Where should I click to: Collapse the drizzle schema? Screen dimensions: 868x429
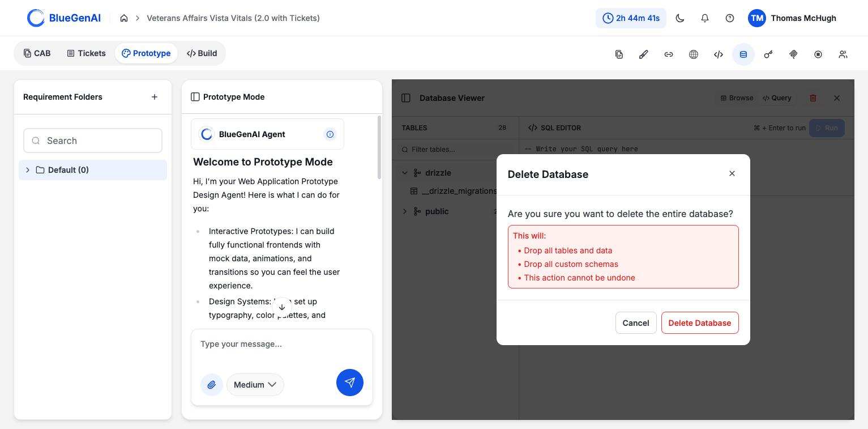[405, 173]
